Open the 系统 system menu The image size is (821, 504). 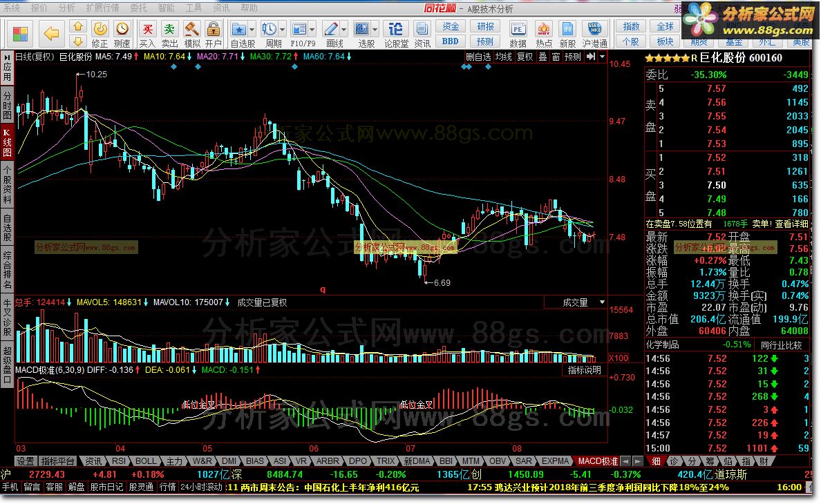pos(12,8)
